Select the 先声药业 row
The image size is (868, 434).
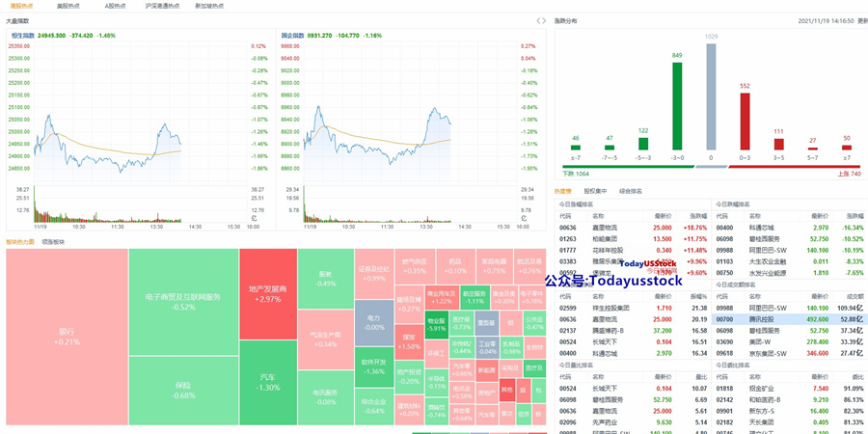[x=634, y=421]
